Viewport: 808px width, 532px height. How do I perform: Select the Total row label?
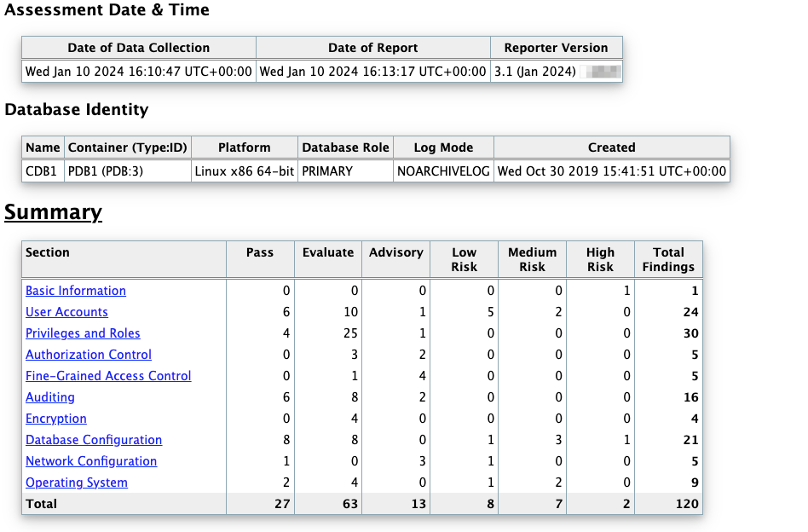pyautogui.click(x=41, y=504)
